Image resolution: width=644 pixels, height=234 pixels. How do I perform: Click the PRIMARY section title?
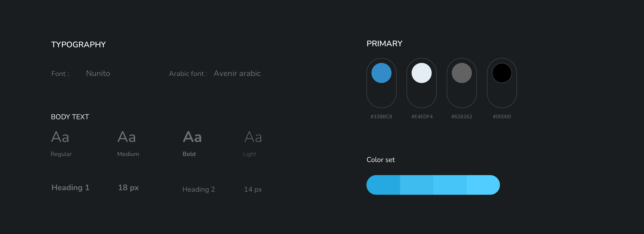384,44
